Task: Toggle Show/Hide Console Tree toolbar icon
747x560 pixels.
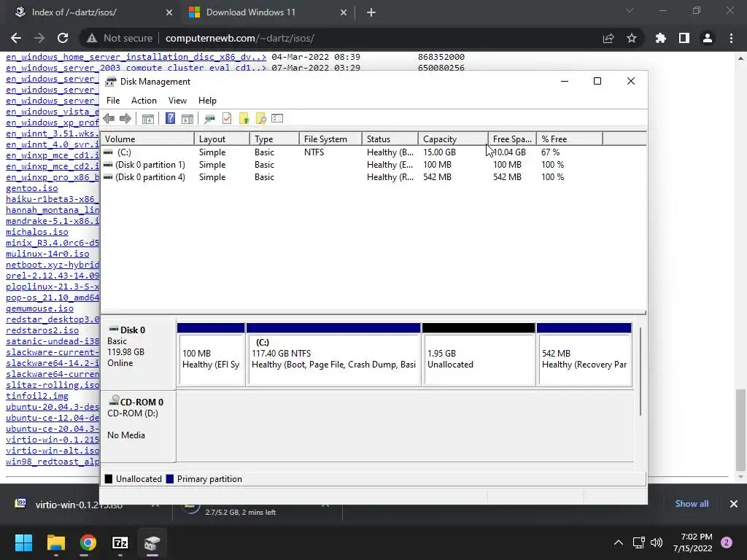Action: tap(148, 119)
